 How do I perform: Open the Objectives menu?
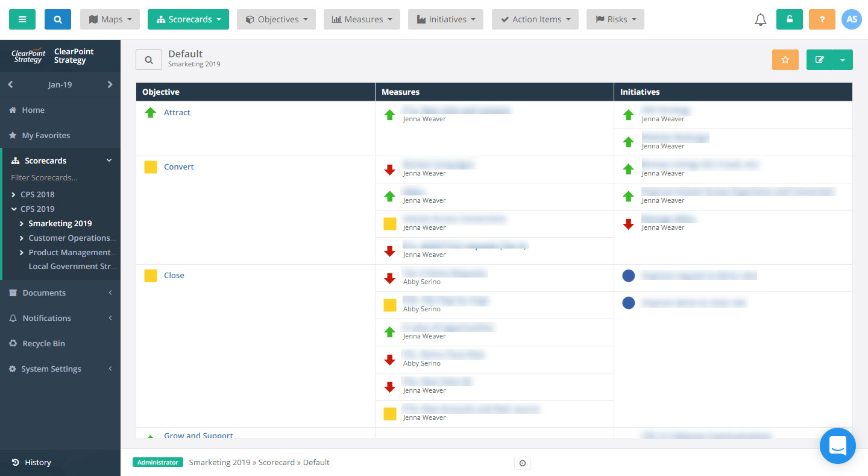[276, 19]
